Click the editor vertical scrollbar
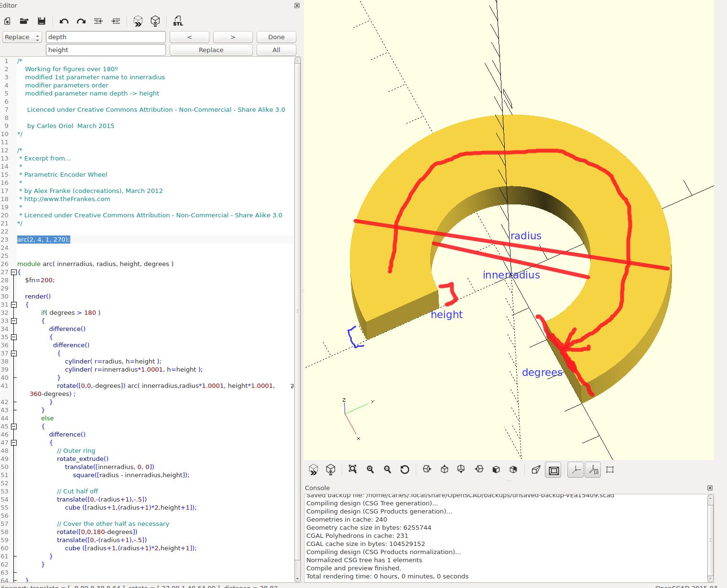727x588 pixels. tap(298, 319)
